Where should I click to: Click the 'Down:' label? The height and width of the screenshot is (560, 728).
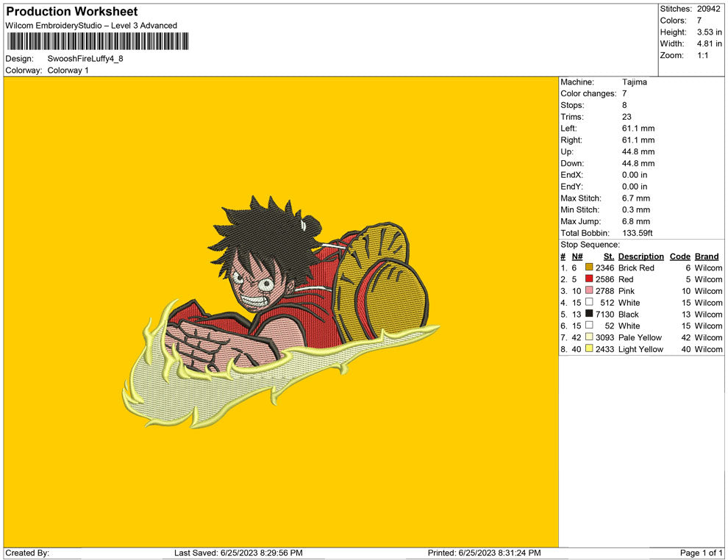tap(572, 163)
